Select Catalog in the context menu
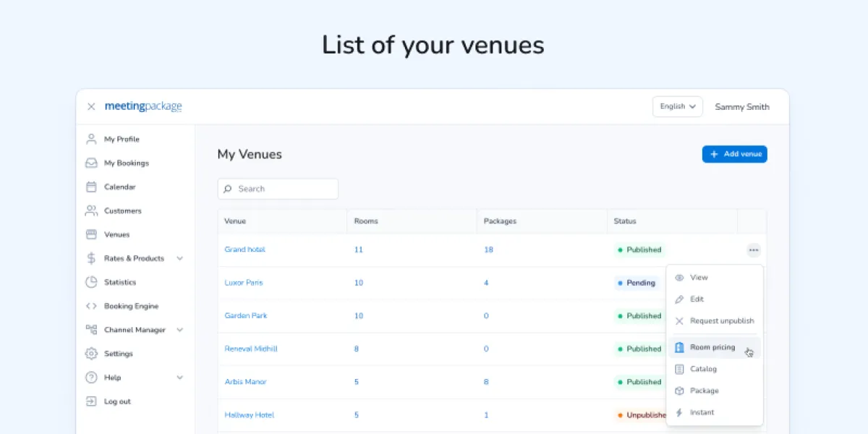 [703, 369]
